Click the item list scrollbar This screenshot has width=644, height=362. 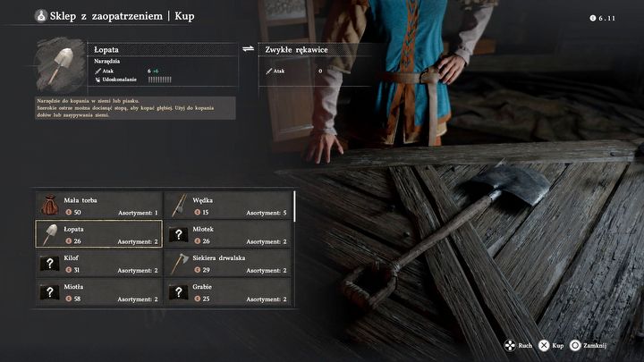294,206
